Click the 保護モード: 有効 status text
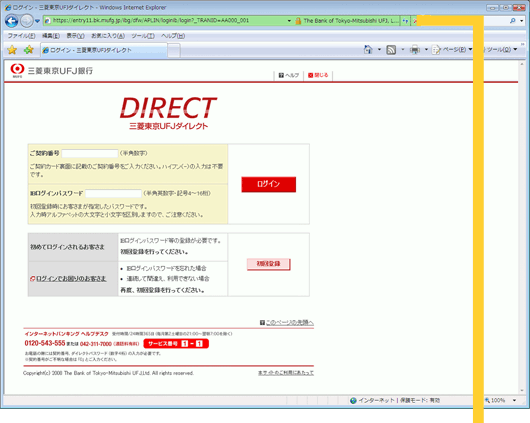Image resolution: width=530 pixels, height=423 pixels. click(420, 400)
